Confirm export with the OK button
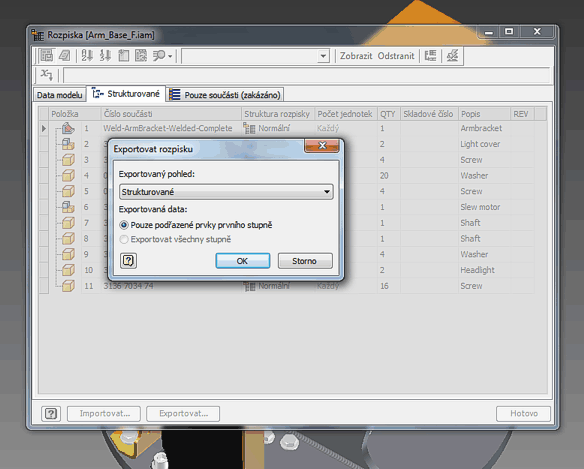The width and height of the screenshot is (584, 469). tap(243, 261)
